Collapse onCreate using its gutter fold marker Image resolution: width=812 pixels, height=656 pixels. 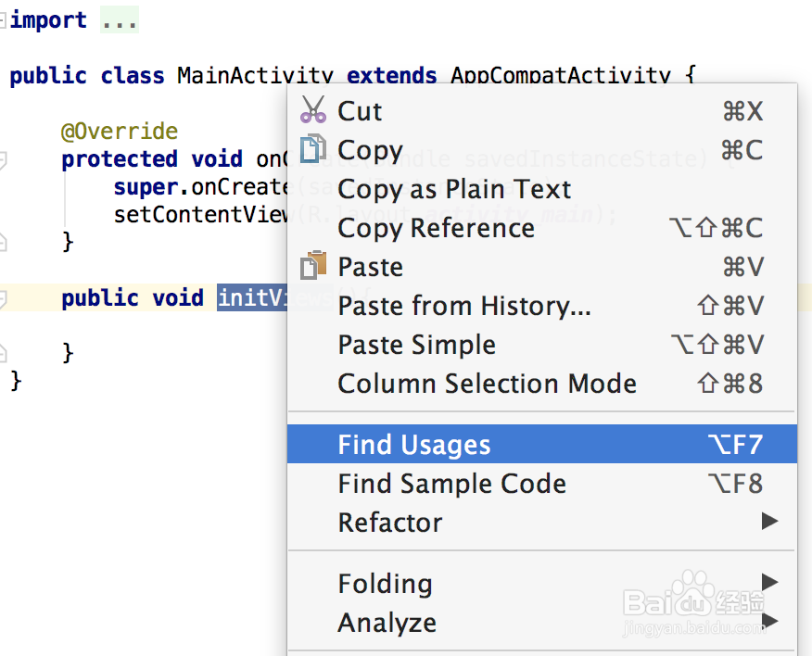pos(3,159)
